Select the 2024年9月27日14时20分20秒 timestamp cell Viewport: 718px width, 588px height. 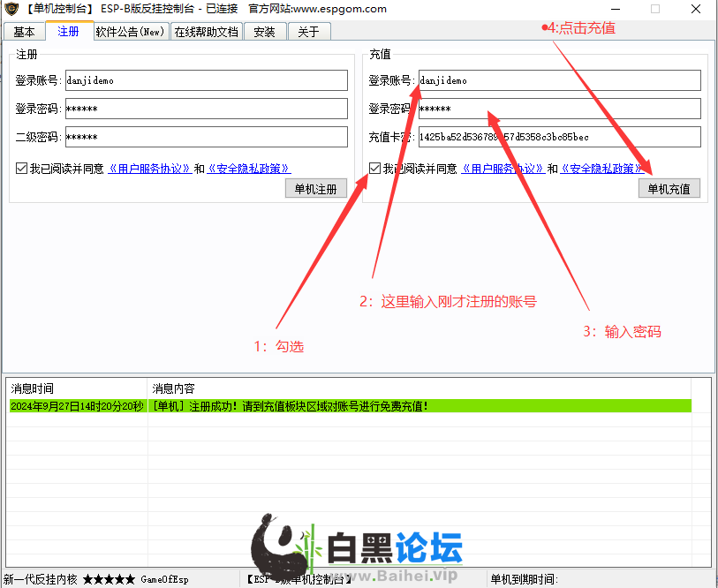pos(78,406)
